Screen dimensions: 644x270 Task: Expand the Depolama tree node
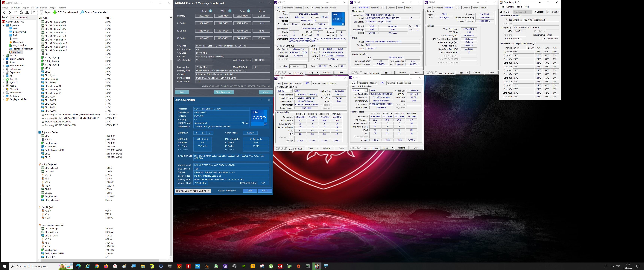[x=4, y=72]
